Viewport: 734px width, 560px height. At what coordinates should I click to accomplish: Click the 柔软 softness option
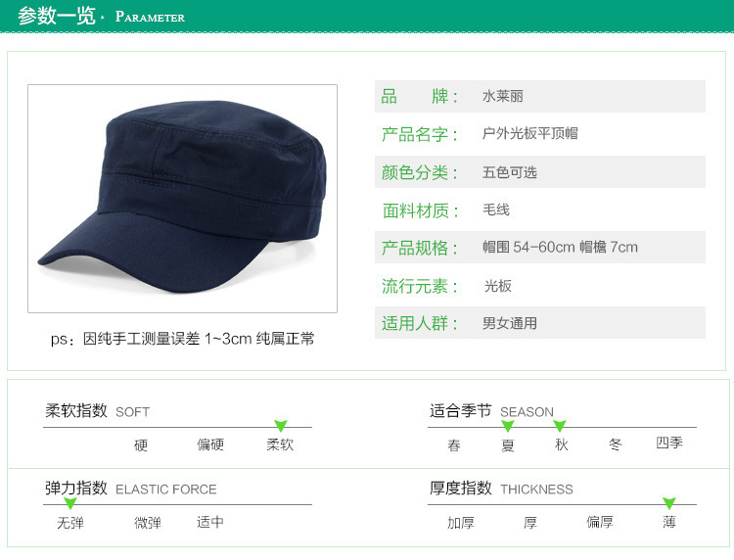click(x=280, y=444)
